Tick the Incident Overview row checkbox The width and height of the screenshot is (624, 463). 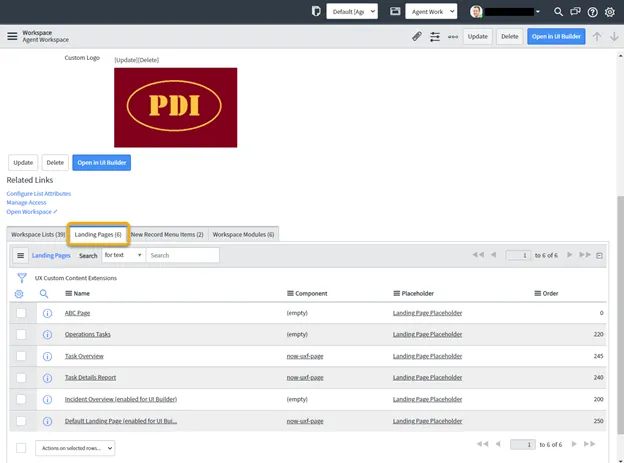tap(21, 398)
